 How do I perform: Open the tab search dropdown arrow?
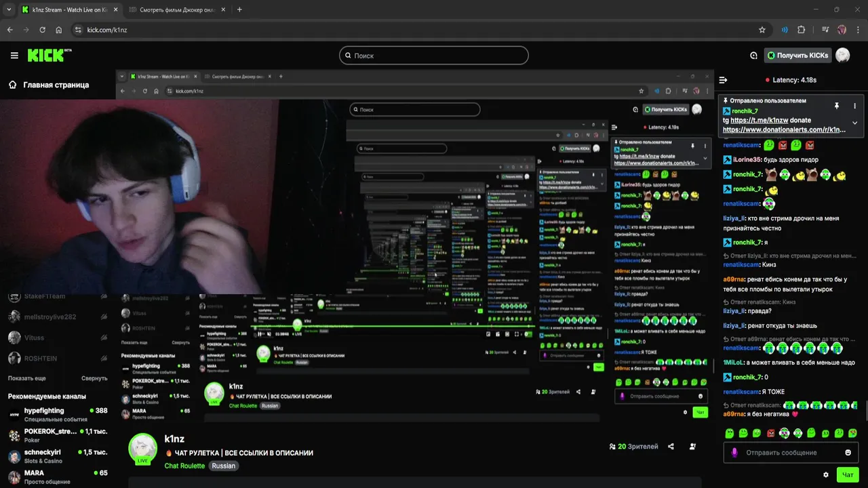[9, 9]
